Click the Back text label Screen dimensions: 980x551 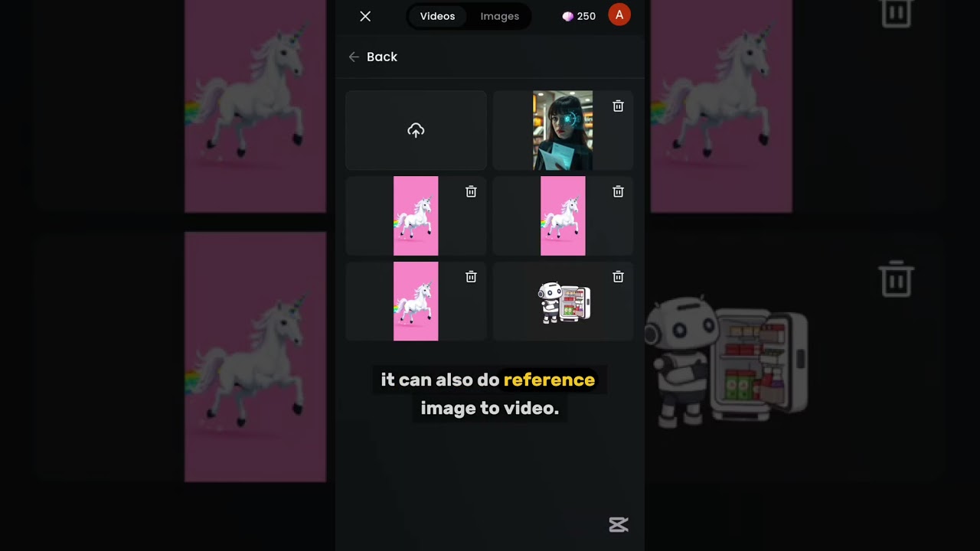381,57
